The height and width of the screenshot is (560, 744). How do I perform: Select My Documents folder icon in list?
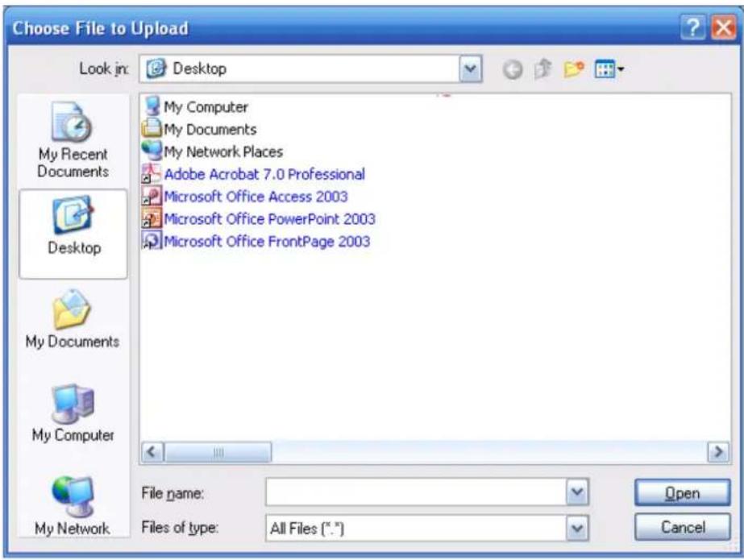152,128
